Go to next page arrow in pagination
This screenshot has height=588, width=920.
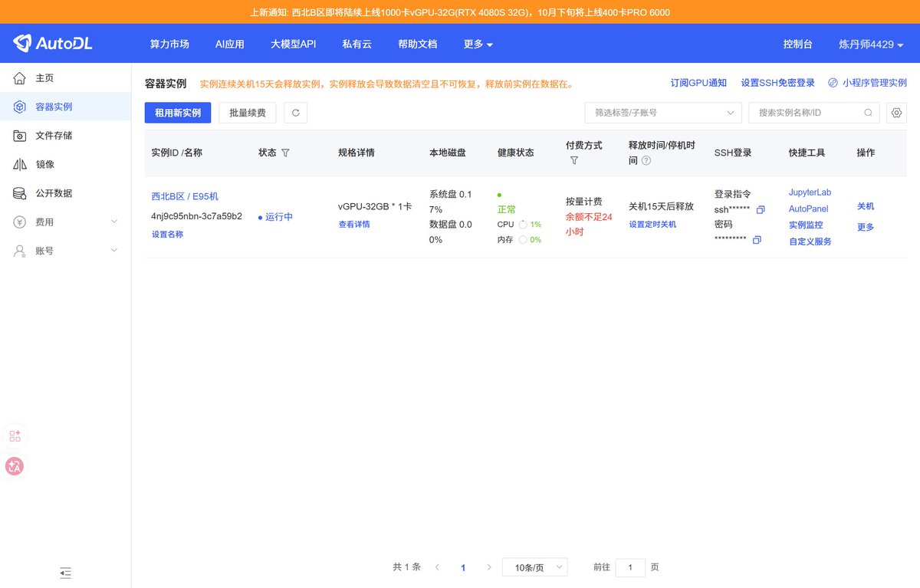coord(489,567)
